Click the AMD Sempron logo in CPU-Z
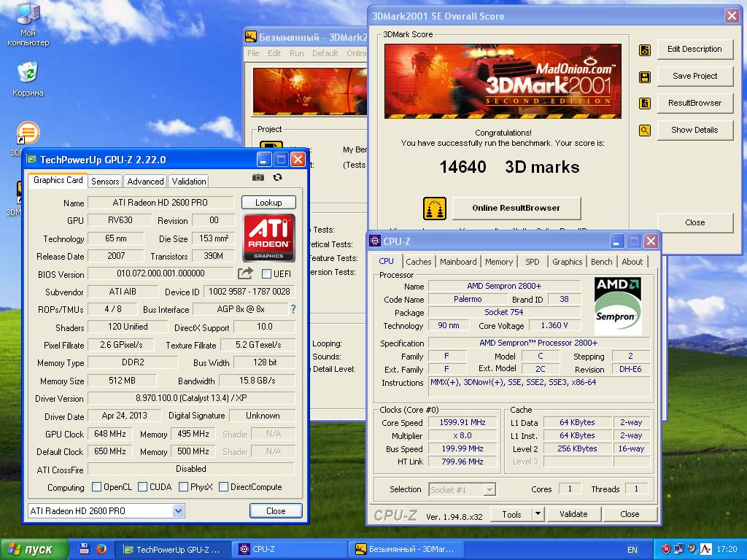 pos(618,306)
